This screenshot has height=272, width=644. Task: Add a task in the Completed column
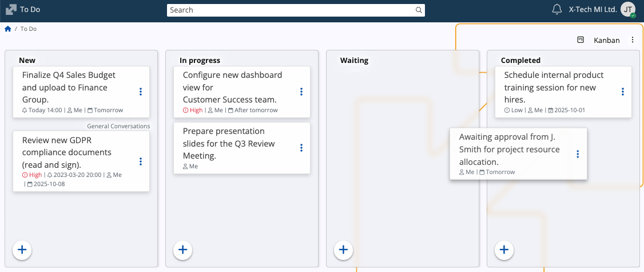[504, 250]
